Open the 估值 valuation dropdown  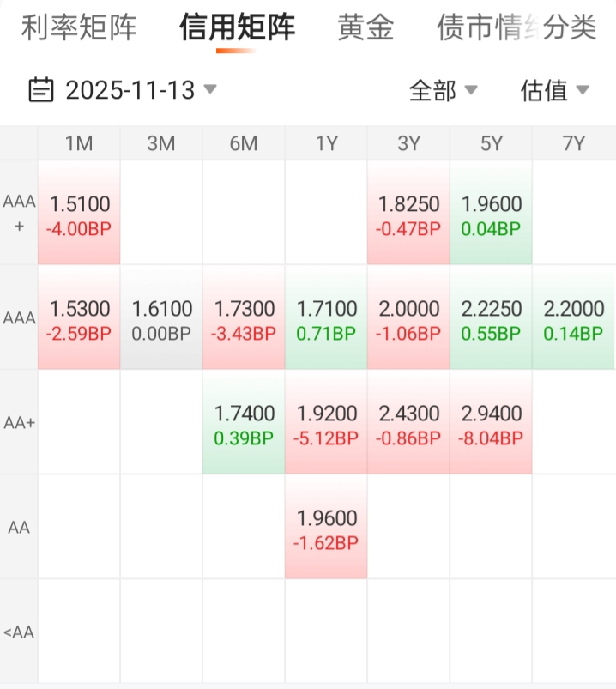click(x=554, y=89)
